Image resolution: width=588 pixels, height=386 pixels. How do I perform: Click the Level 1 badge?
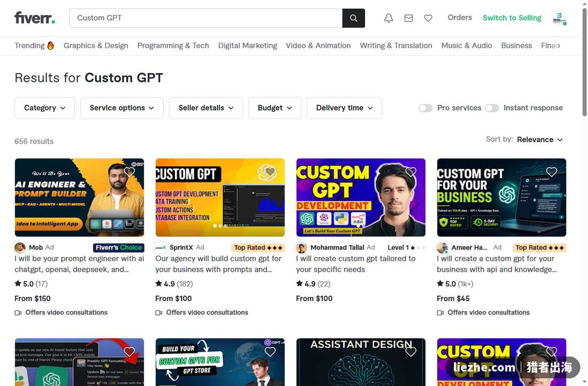click(406, 248)
